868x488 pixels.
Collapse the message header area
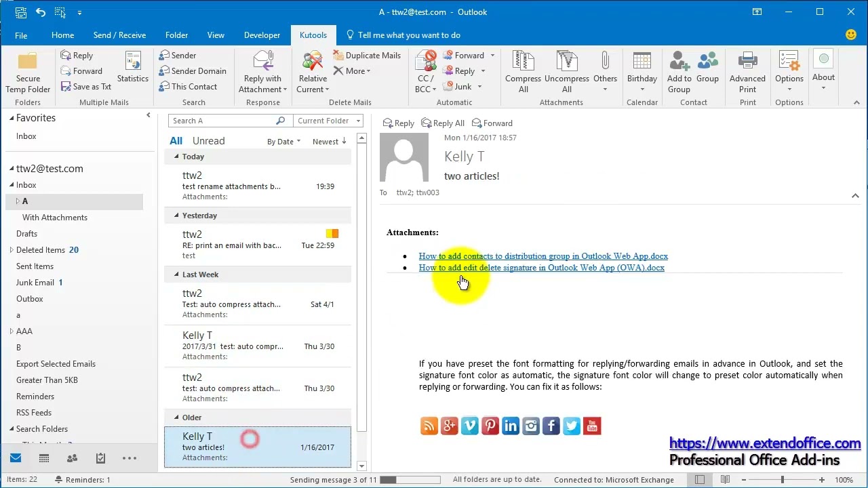[855, 195]
